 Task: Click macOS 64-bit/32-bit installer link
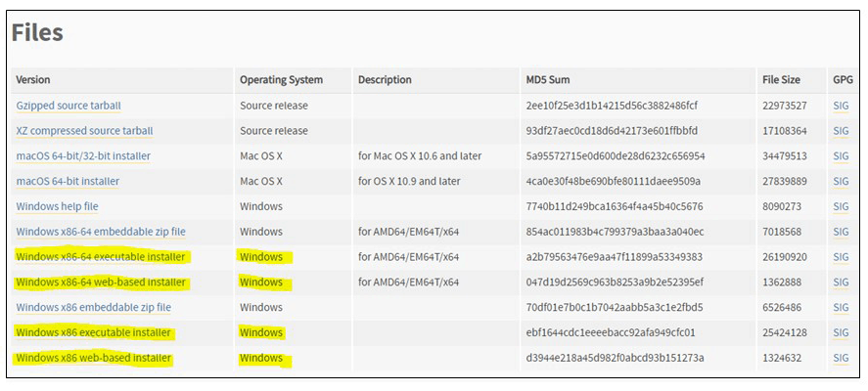coord(83,156)
